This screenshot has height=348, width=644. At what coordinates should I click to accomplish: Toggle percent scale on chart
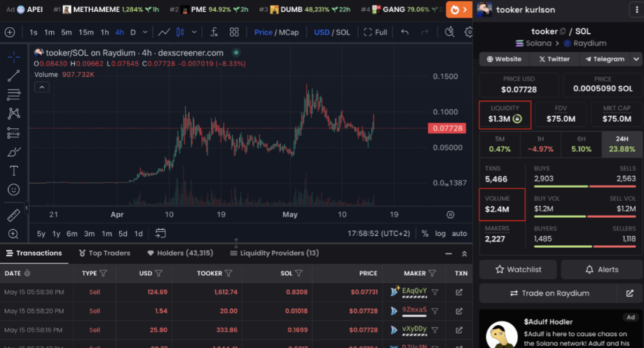click(425, 233)
